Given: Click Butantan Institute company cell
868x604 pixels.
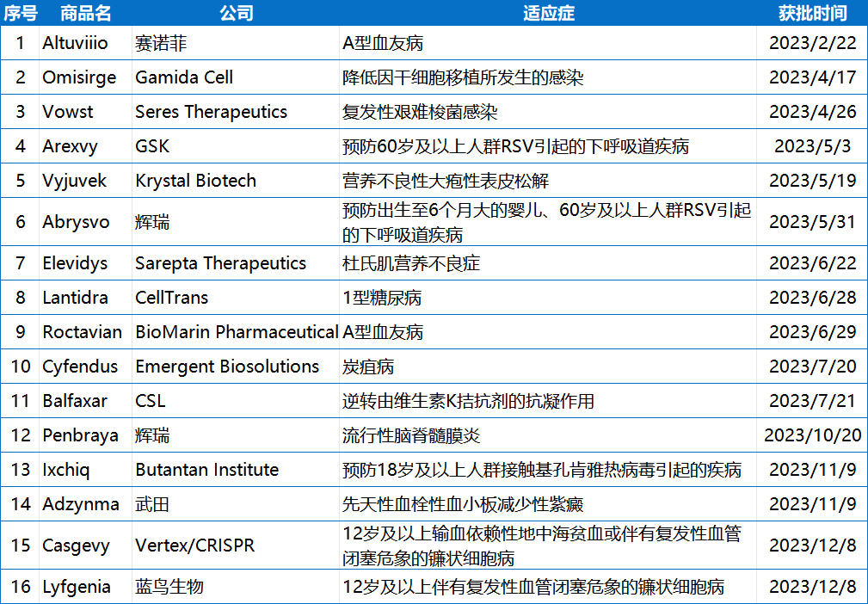Looking at the screenshot, I should coord(206,471).
